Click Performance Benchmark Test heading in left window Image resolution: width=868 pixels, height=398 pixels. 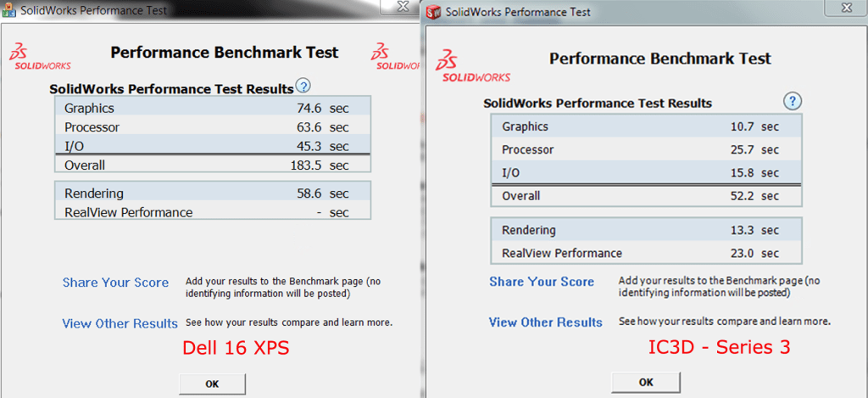[x=224, y=53]
